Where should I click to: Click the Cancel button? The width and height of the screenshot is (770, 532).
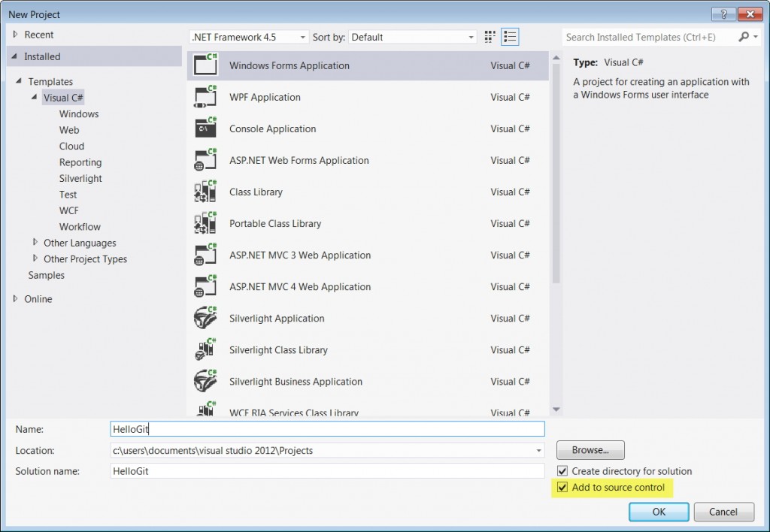(x=723, y=512)
